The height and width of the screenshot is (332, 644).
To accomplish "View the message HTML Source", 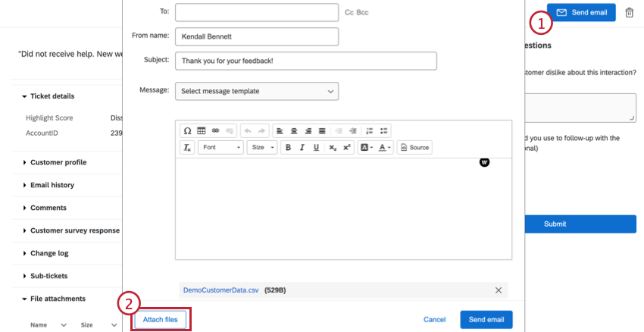I will tap(414, 148).
